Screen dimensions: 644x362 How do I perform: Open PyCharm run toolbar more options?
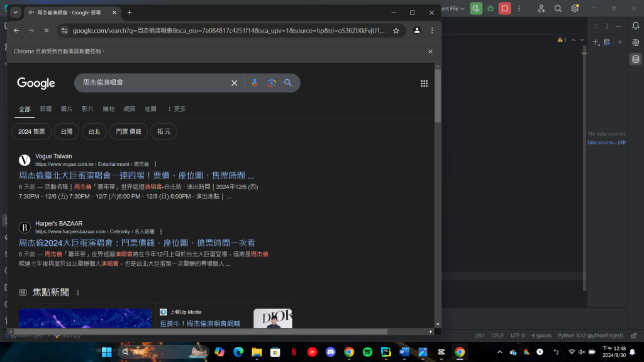519,8
